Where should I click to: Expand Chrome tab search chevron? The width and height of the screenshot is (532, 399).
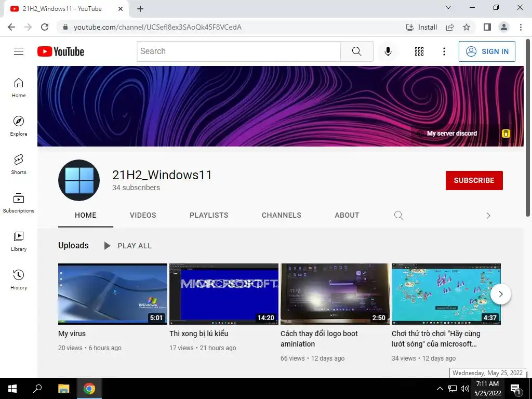pyautogui.click(x=448, y=7)
